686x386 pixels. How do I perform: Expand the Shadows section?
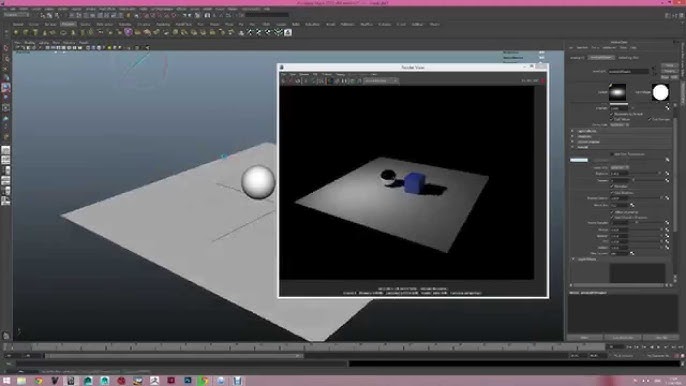(573, 136)
